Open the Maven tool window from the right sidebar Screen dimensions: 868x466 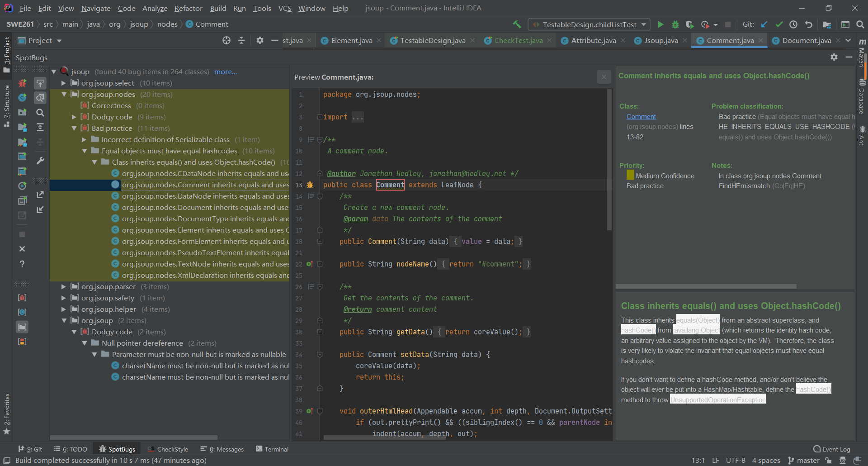(862, 53)
